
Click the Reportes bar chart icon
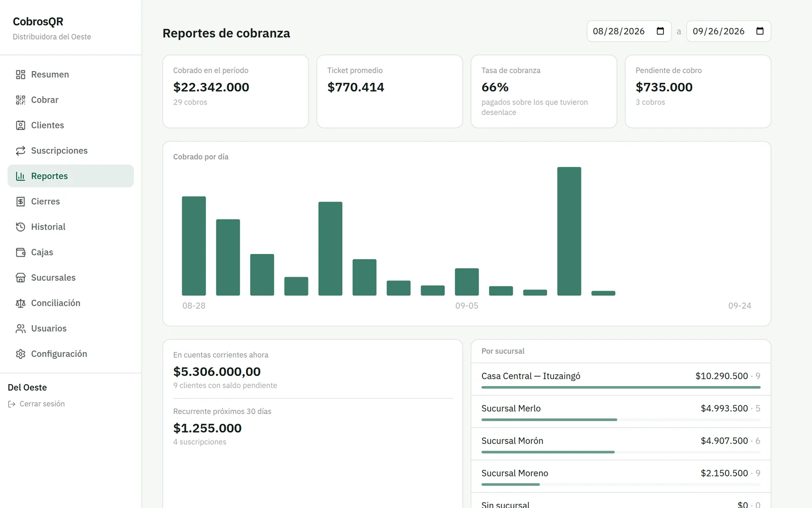[x=20, y=176]
